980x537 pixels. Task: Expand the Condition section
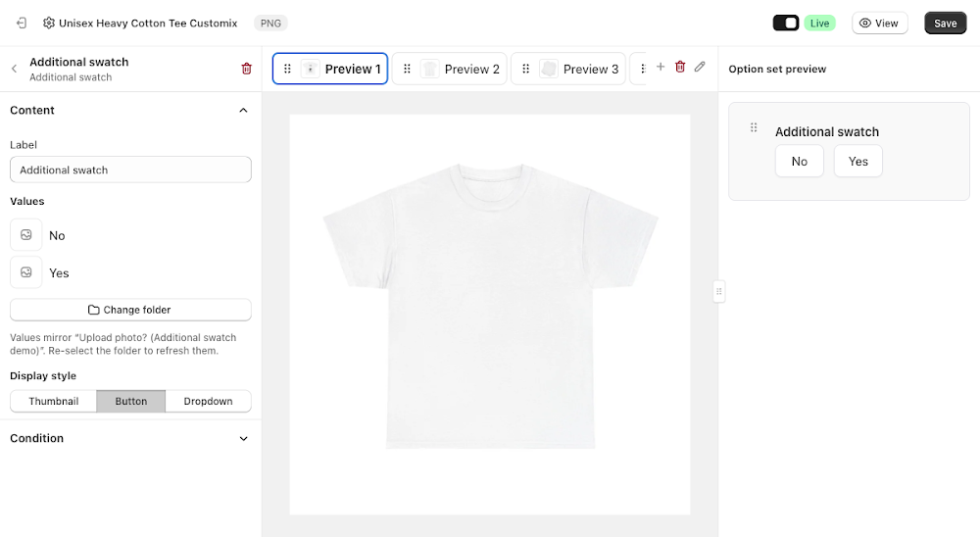tap(244, 438)
